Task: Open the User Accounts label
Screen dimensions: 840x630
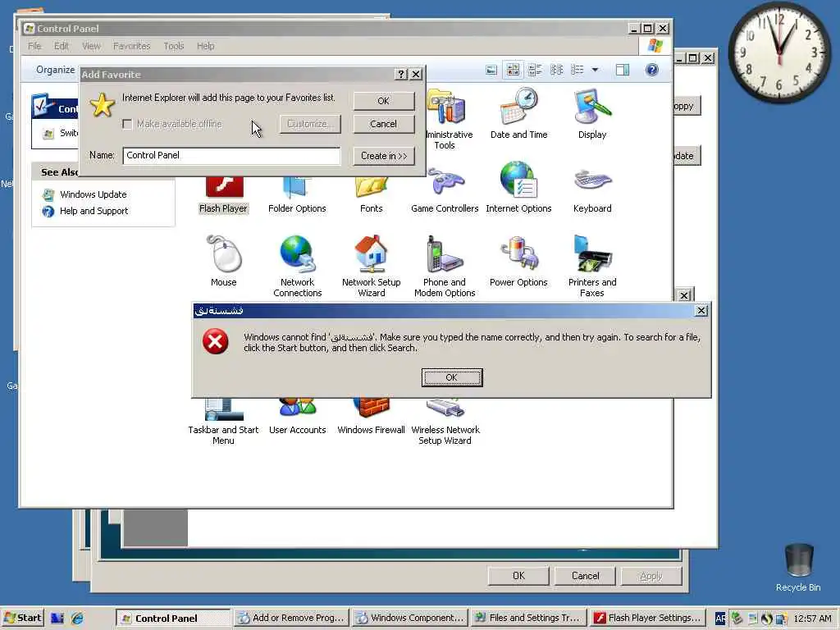Action: pos(297,430)
